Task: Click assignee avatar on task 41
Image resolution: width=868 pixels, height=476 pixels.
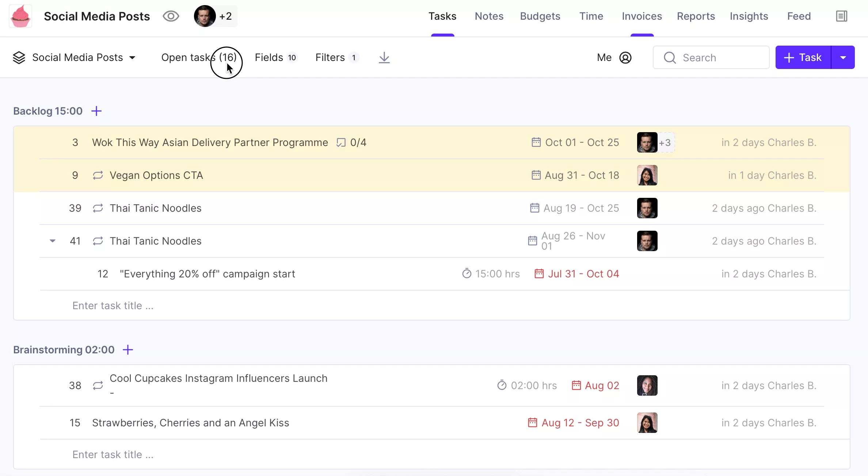Action: click(x=647, y=241)
